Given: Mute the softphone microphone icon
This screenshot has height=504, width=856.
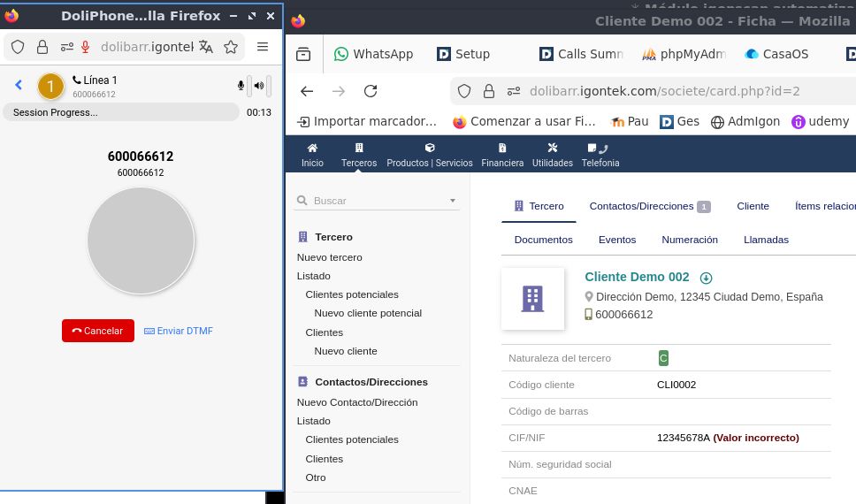Looking at the screenshot, I should [241, 86].
